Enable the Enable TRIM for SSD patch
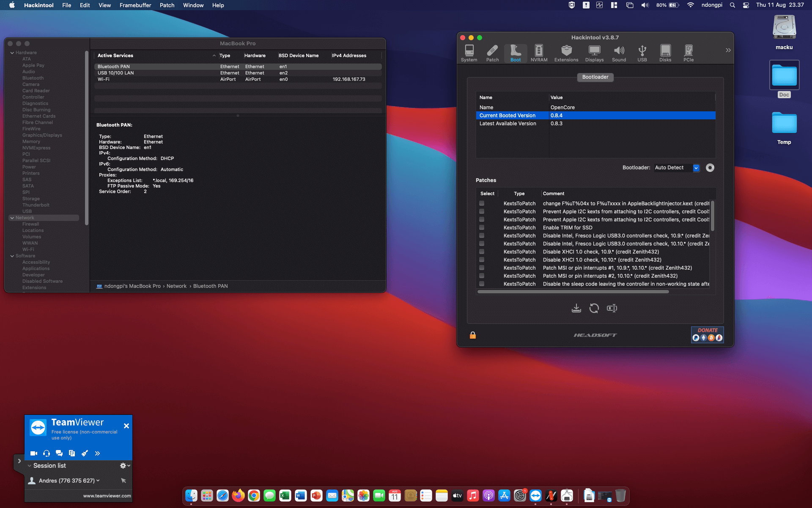Screen dimensions: 812x508 point(482,227)
